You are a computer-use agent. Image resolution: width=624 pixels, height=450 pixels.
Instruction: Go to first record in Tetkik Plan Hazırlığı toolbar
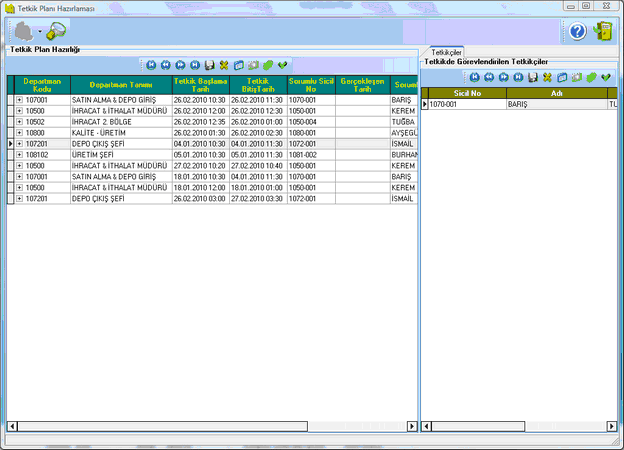coord(151,65)
